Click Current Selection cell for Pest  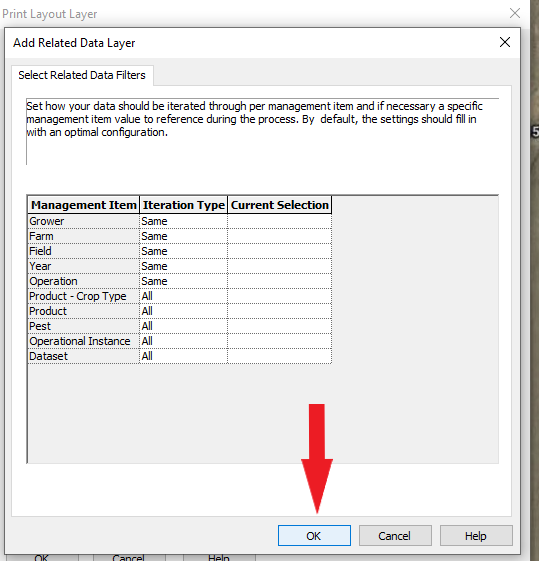(x=279, y=326)
